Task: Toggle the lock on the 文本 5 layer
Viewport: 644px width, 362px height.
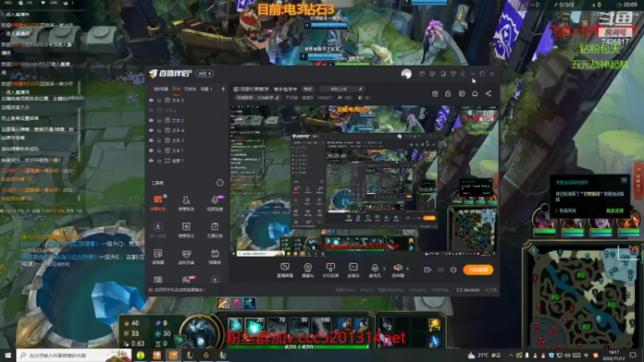Action: click(x=159, y=100)
